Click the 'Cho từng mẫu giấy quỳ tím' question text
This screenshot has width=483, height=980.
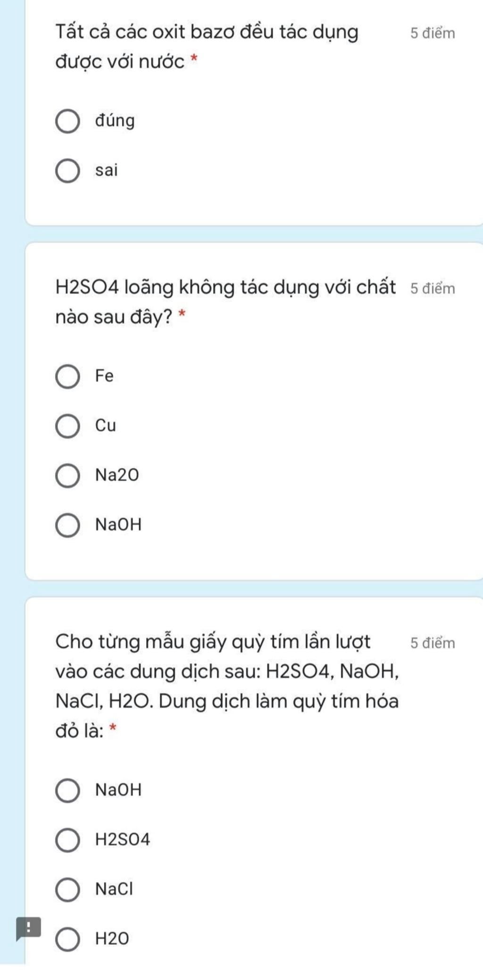[x=227, y=686]
